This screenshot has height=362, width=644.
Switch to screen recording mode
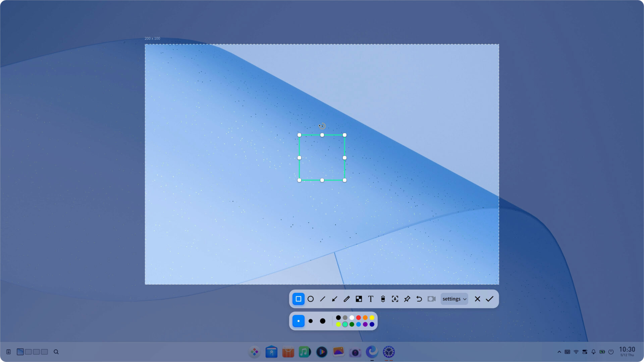tap(431, 299)
